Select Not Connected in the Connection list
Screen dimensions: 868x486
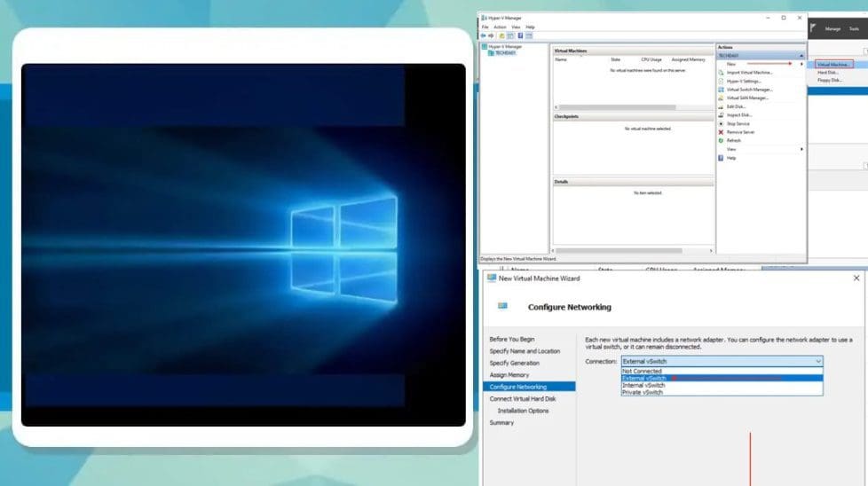[x=722, y=371]
